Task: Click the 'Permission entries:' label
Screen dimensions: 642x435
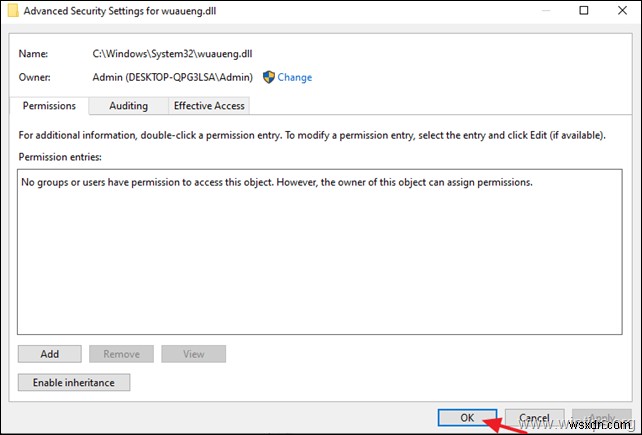Action: 60,157
